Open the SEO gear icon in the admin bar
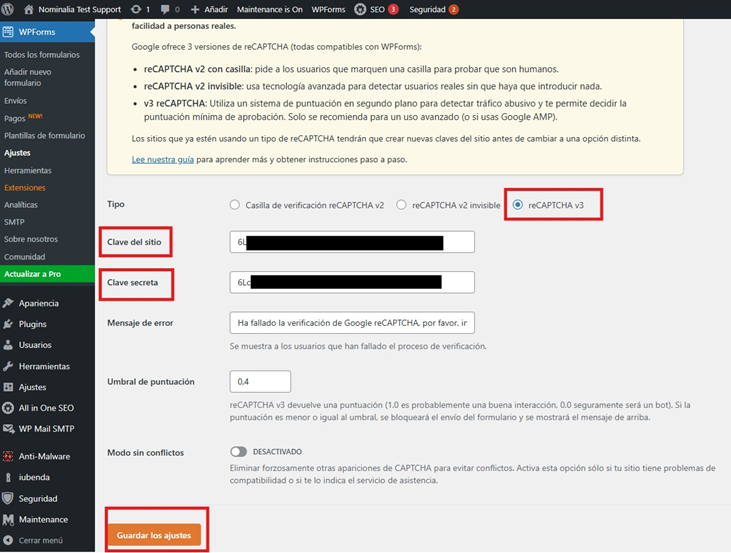731x553 pixels. [360, 9]
